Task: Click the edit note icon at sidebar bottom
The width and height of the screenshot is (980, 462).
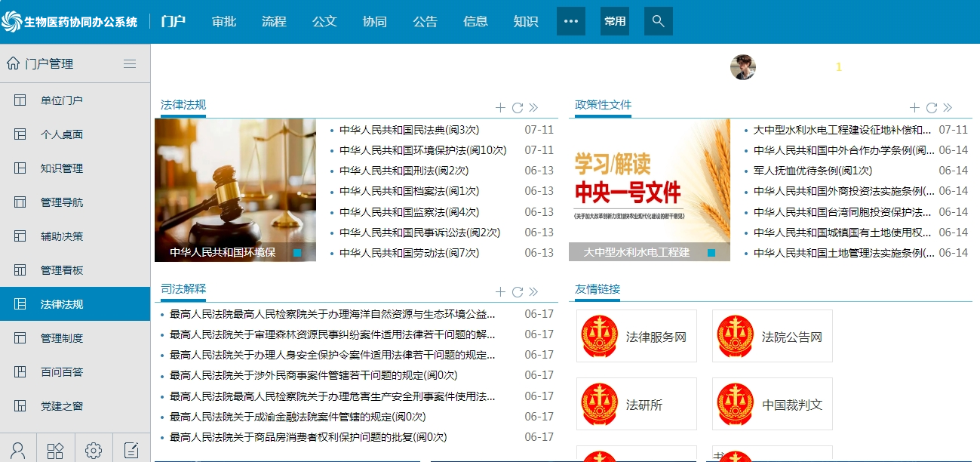Action: tap(131, 451)
